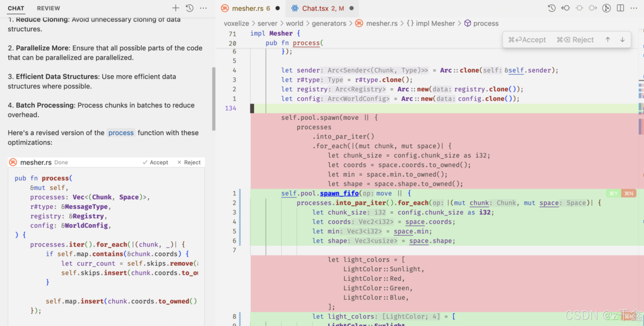This screenshot has width=644, height=326.
Task: Switch to the REVIEW tab
Action: click(48, 8)
